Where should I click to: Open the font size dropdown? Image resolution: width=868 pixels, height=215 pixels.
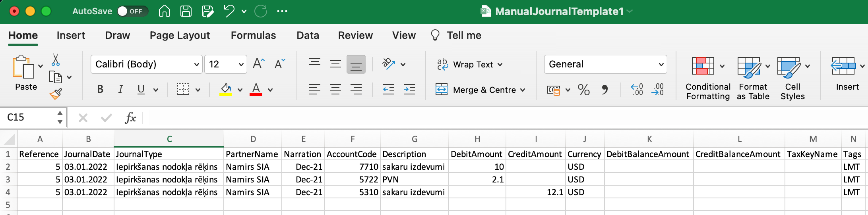241,64
